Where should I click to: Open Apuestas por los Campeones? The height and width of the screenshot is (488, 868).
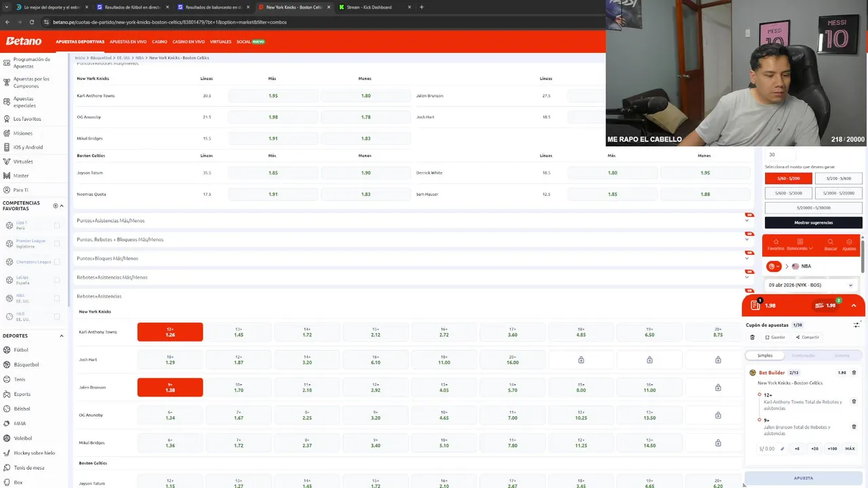[x=31, y=83]
